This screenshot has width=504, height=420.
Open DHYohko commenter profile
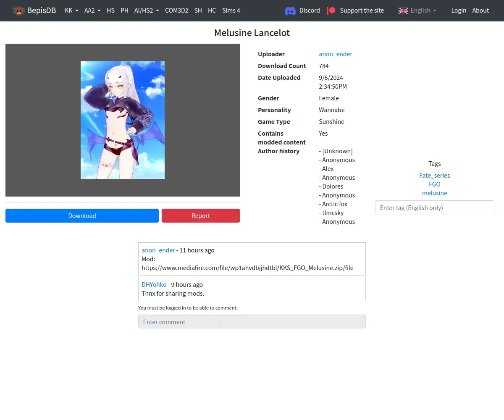(154, 284)
